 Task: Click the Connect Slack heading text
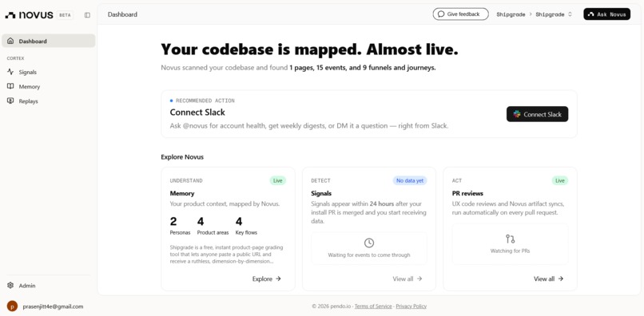[x=197, y=112]
